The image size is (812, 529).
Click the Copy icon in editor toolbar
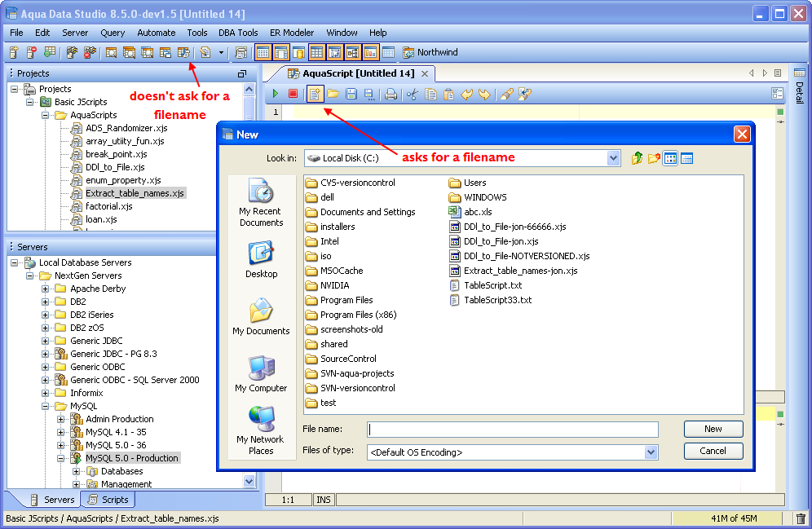(430, 94)
